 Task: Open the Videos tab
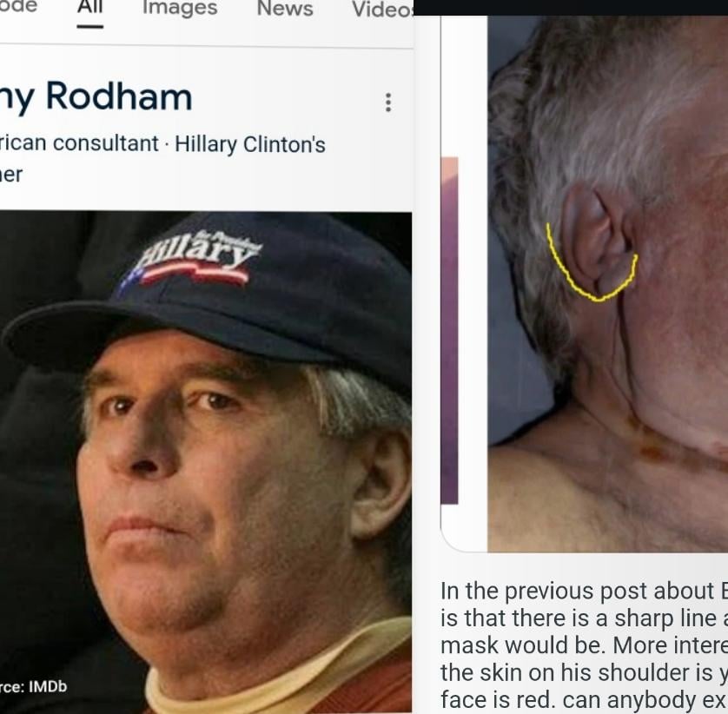click(382, 9)
